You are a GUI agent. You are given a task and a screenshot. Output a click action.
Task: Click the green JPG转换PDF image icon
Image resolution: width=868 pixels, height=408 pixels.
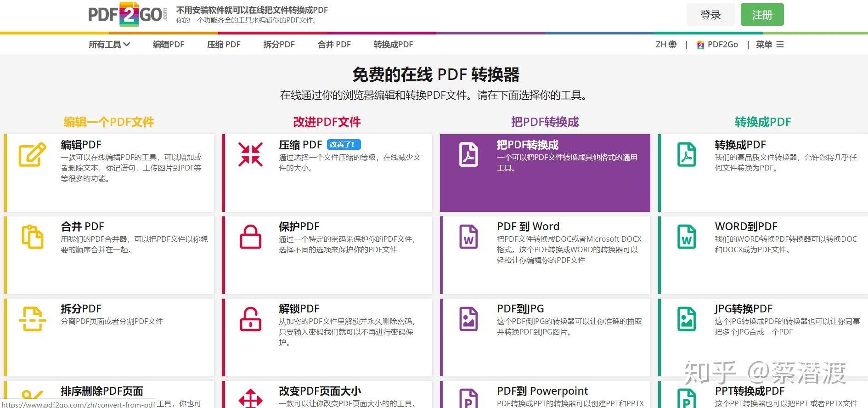(x=687, y=319)
